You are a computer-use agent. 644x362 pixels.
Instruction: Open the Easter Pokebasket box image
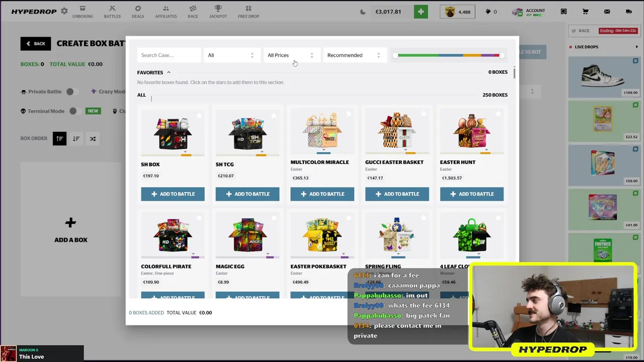click(322, 235)
